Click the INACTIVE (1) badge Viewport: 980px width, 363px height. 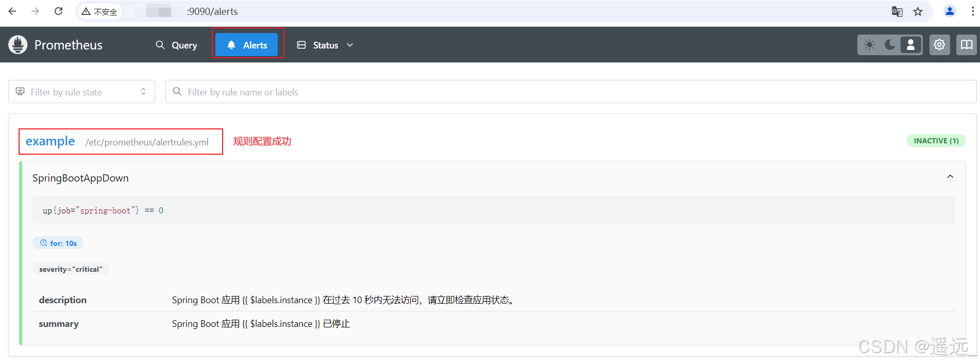[x=936, y=141]
